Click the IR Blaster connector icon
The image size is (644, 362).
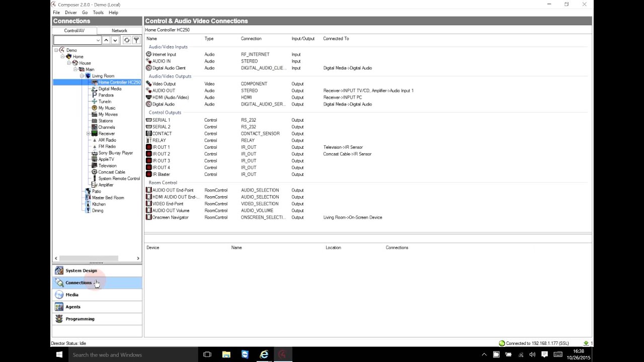coord(148,174)
